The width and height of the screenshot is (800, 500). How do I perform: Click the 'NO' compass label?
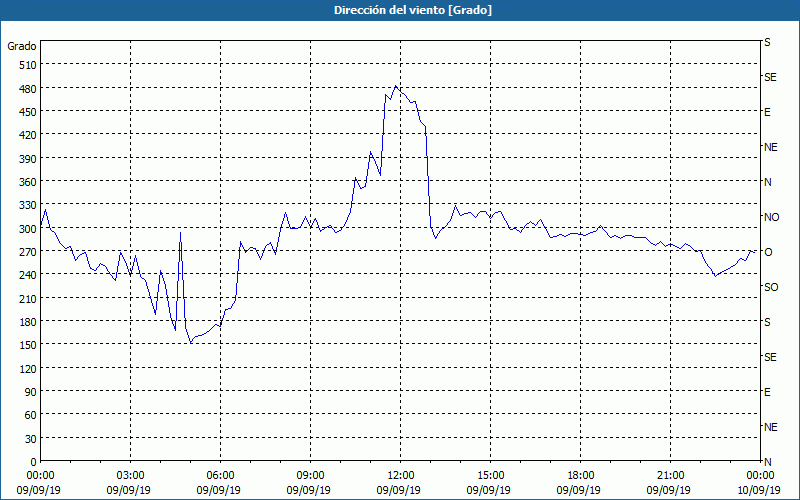(x=771, y=217)
